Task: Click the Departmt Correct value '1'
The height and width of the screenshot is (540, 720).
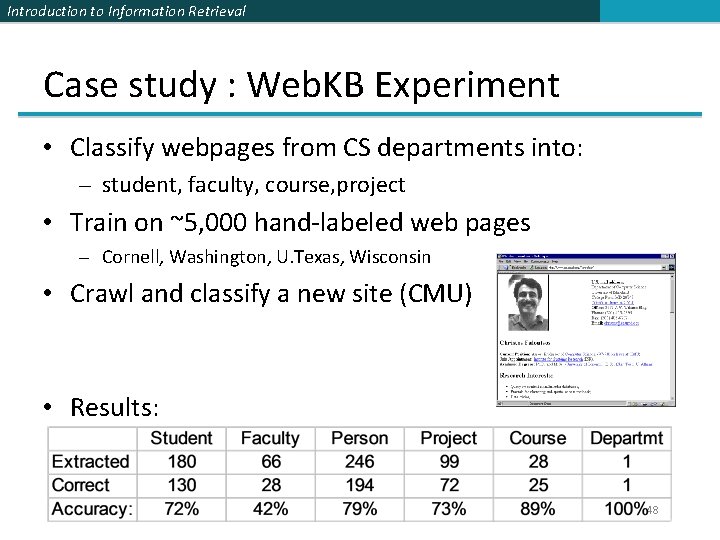Action: click(627, 485)
